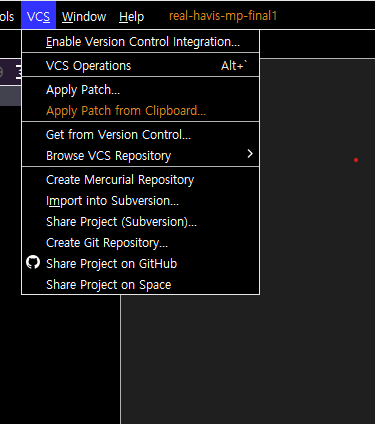Click the partially visible Tools menu
This screenshot has height=424, width=375.
tap(7, 16)
